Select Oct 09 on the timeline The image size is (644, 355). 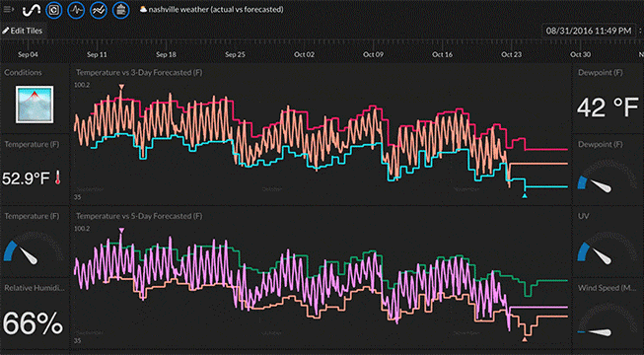373,54
